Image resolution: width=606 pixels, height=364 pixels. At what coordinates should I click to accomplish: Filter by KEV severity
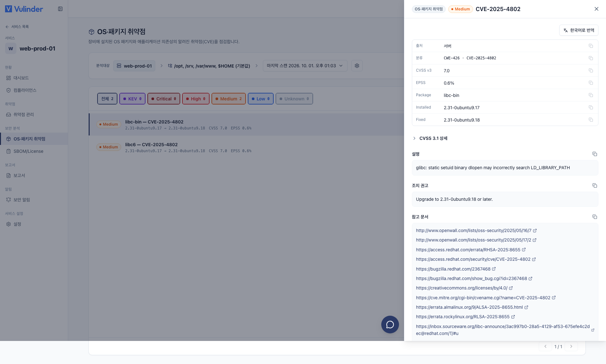coord(132,99)
